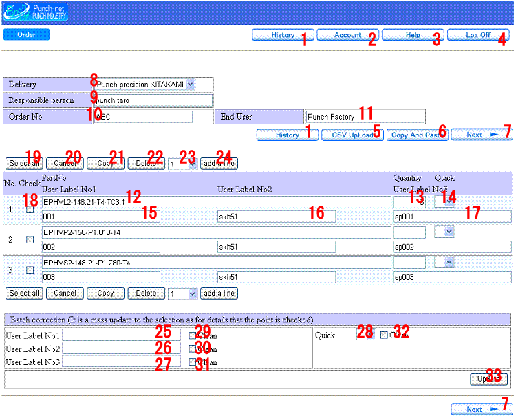The width and height of the screenshot is (516, 420).
Task: Click Log Off
Action: click(x=478, y=35)
